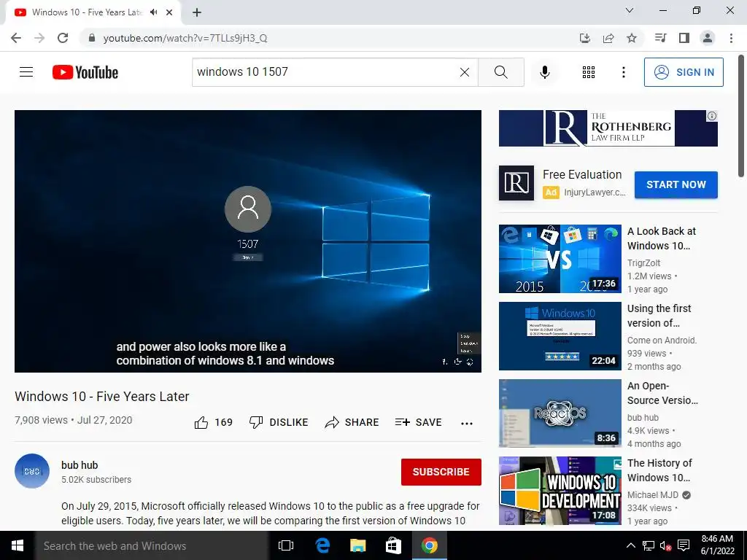Go to the YouTube home logo
Viewport: 747px width, 560px height.
point(85,72)
